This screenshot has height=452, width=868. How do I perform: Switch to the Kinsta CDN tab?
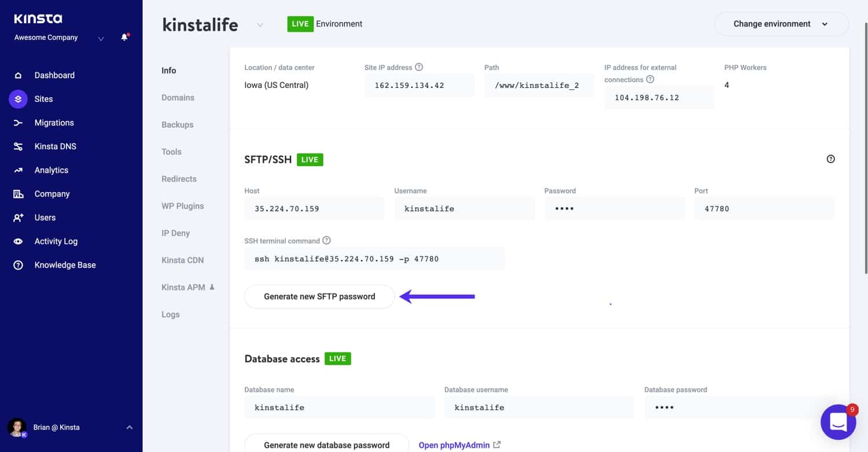182,260
